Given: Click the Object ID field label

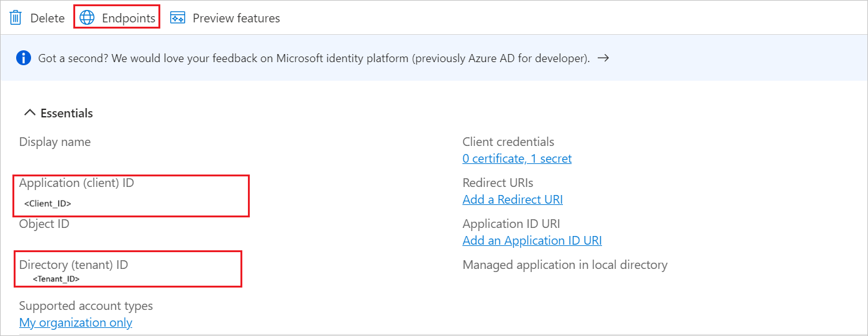Looking at the screenshot, I should click(44, 224).
